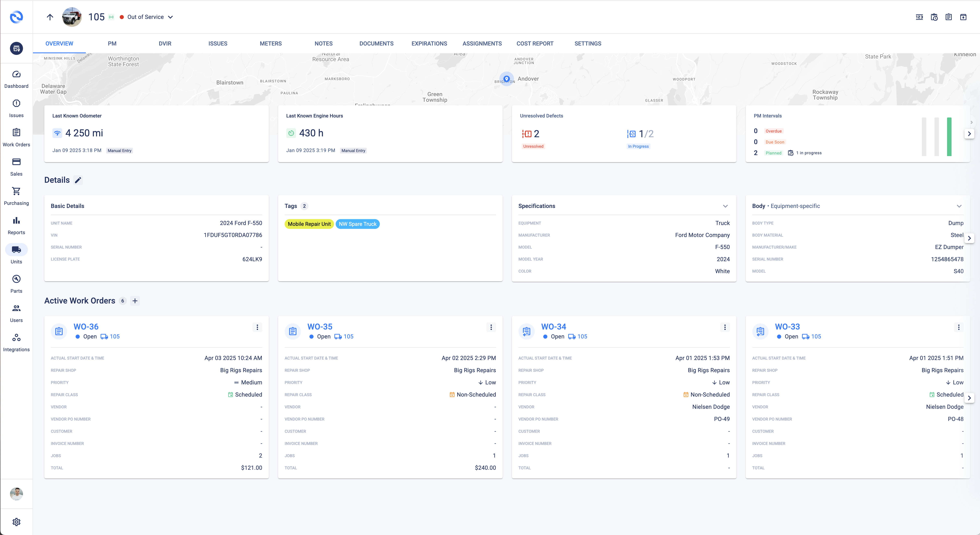The width and height of the screenshot is (980, 535).
Task: Click the edit pencil next to Details
Action: pyautogui.click(x=78, y=180)
